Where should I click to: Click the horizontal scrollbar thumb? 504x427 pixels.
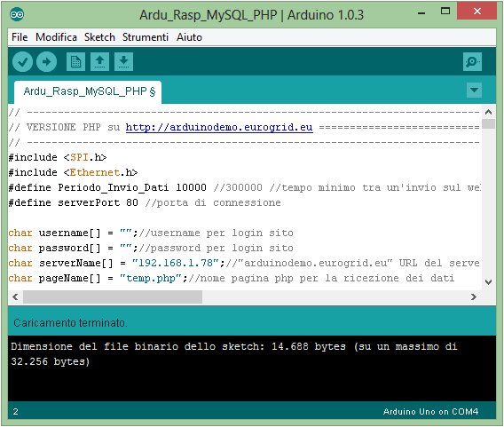click(113, 297)
